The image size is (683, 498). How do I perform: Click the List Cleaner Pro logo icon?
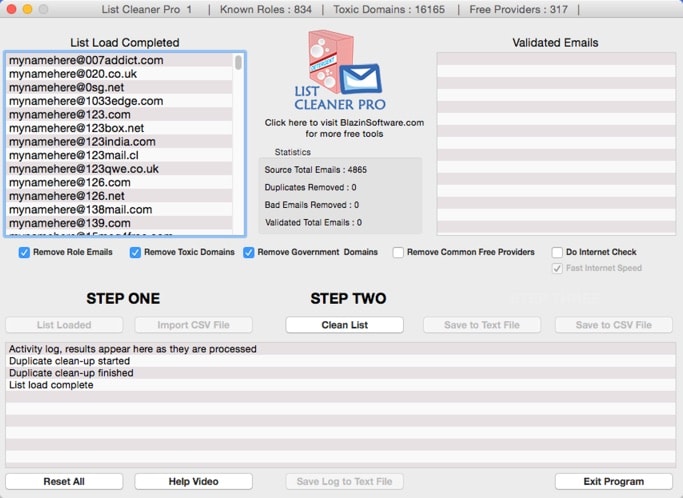point(340,70)
